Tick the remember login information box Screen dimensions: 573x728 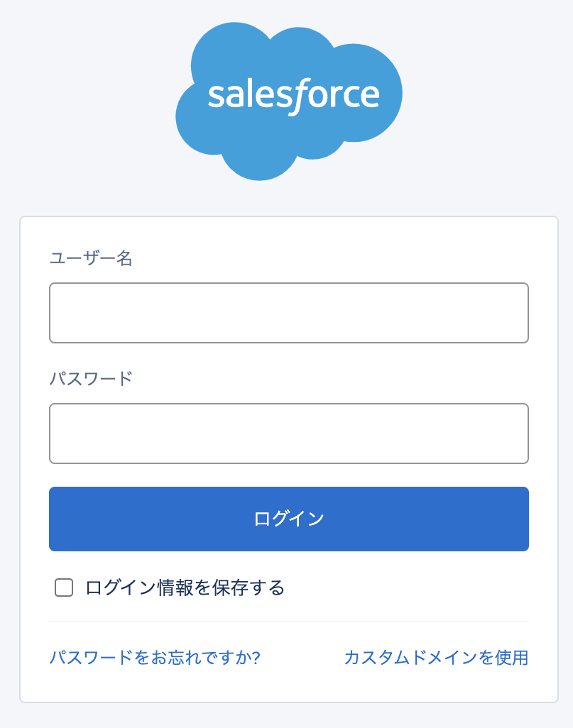tap(64, 588)
